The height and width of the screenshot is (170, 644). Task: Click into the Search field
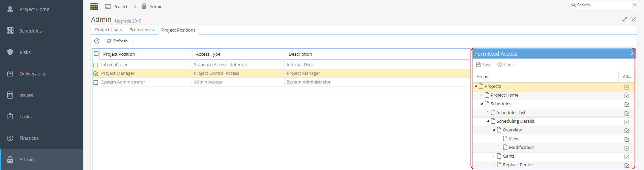[602, 5]
